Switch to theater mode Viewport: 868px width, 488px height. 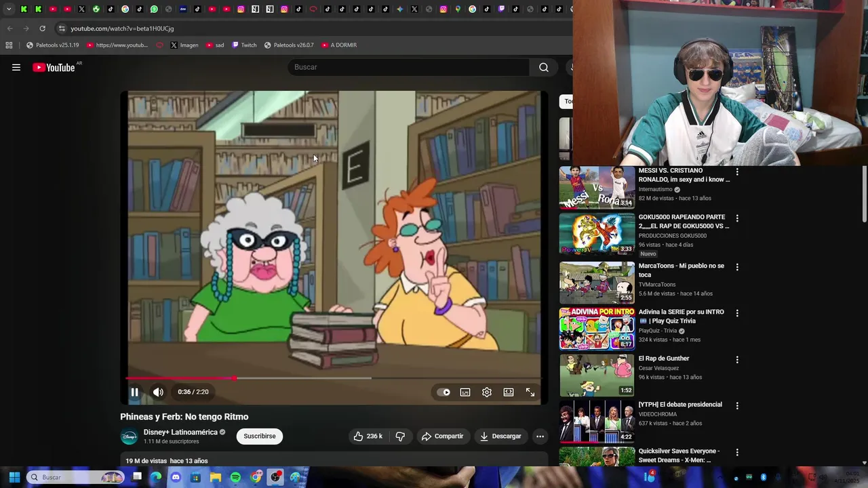(509, 392)
